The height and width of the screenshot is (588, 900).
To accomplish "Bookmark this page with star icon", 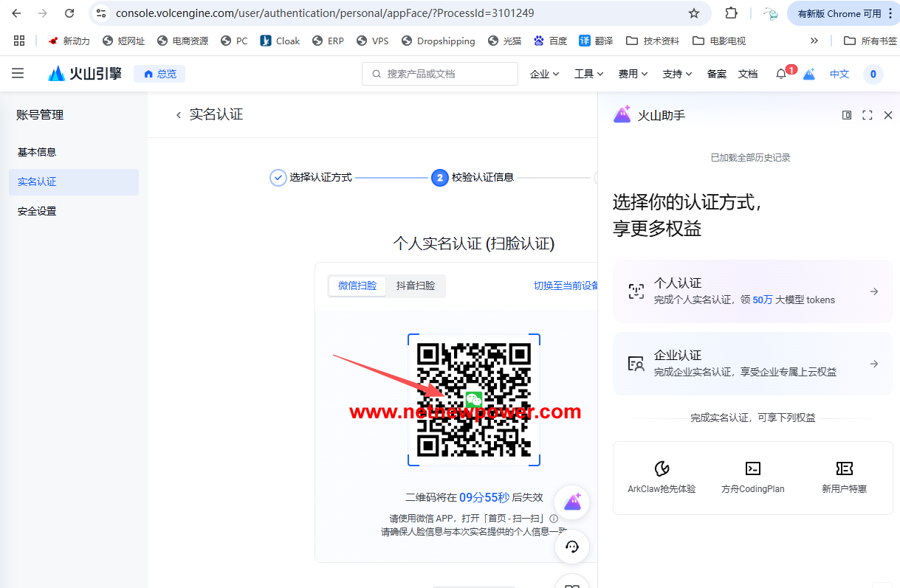I will coord(693,13).
